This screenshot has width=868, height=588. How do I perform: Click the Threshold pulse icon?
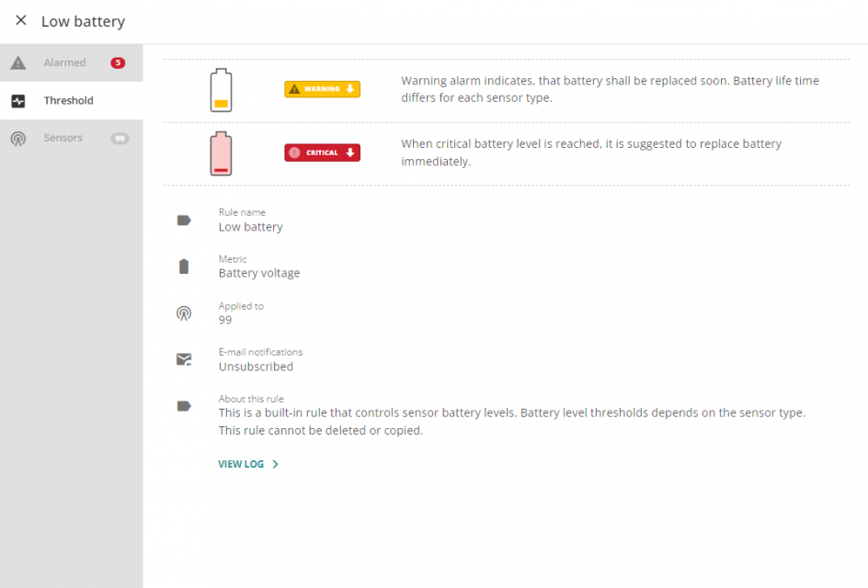(x=18, y=101)
